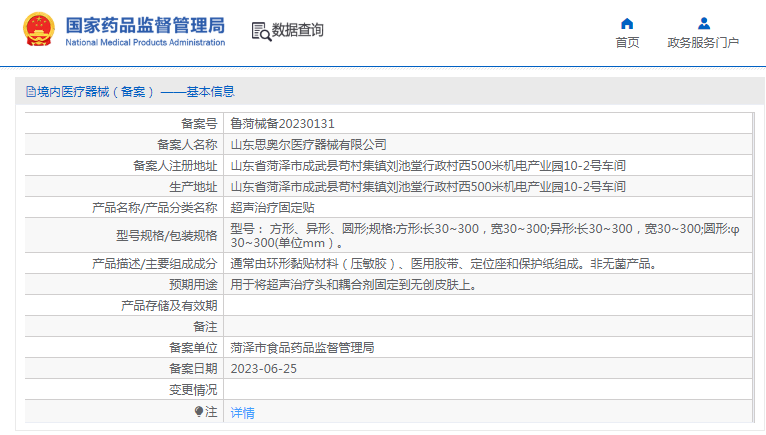Click the 产品存储及有效期 label
Screen dimensions: 766x435
click(x=169, y=305)
